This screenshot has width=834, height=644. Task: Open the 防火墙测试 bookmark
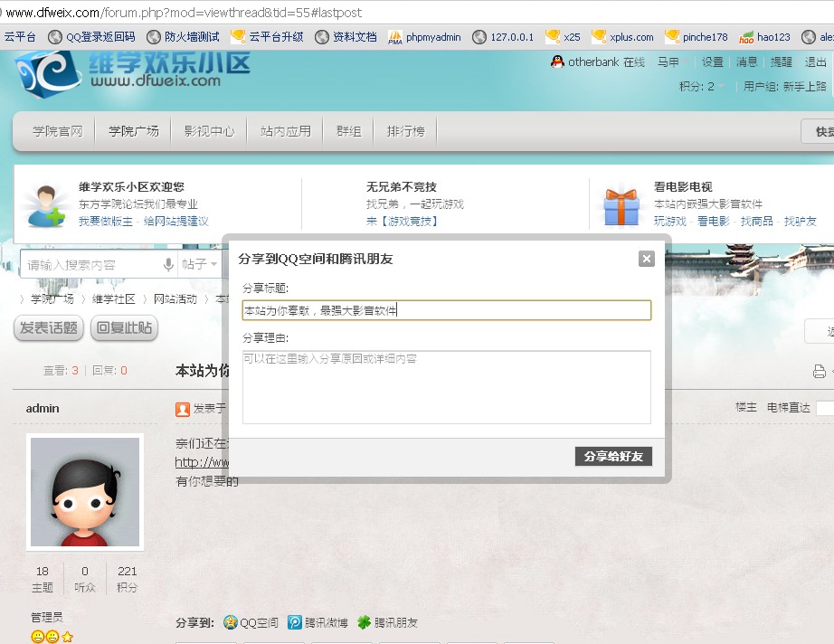click(183, 37)
